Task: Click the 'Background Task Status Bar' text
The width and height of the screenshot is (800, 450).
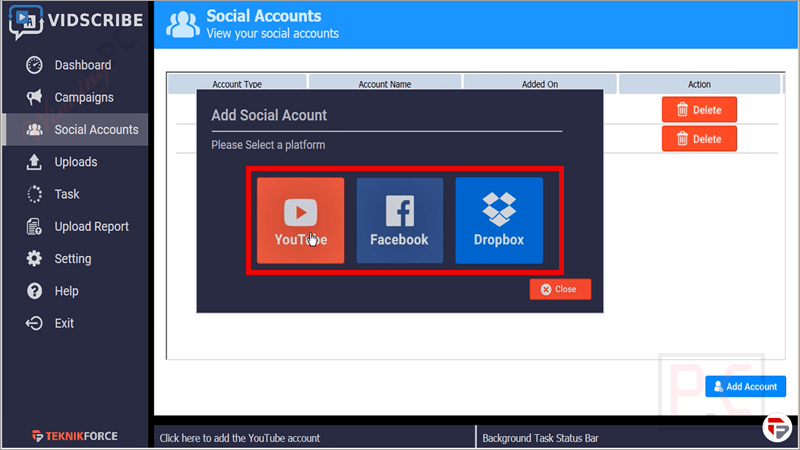Action: click(540, 438)
